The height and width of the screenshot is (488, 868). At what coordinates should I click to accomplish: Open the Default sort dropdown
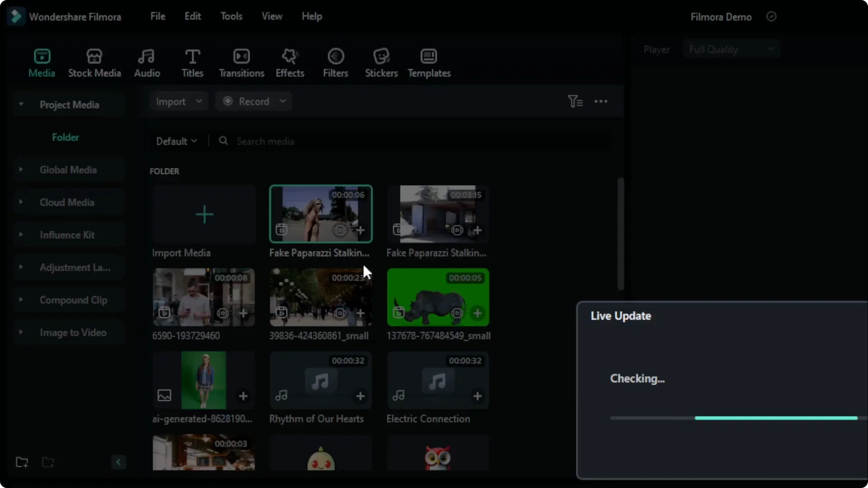pyautogui.click(x=176, y=141)
